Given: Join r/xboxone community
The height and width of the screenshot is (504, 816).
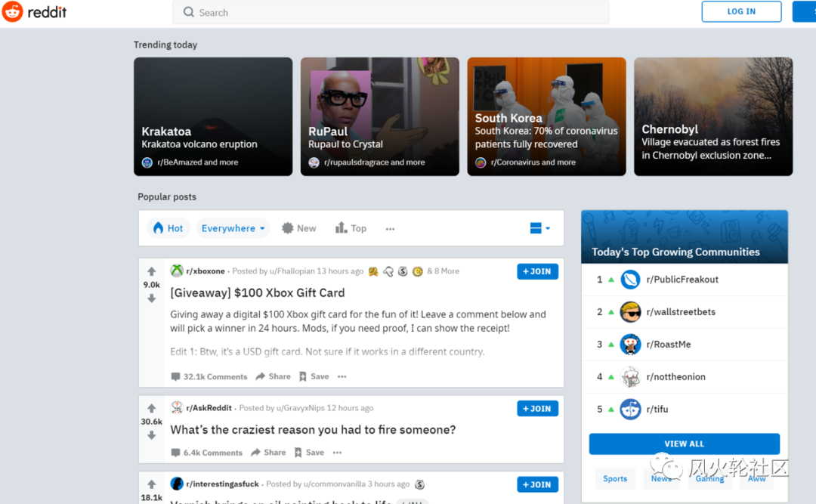Looking at the screenshot, I should (x=538, y=271).
